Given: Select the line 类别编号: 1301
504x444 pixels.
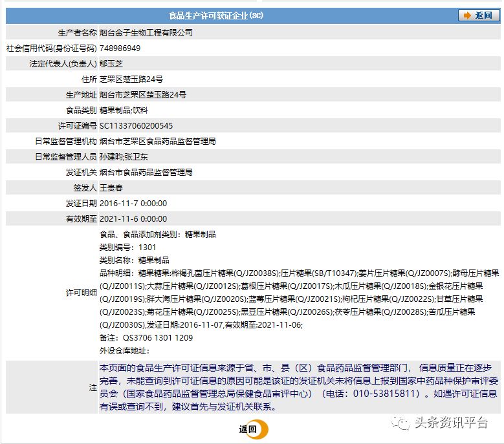Looking at the screenshot, I should (x=127, y=247).
